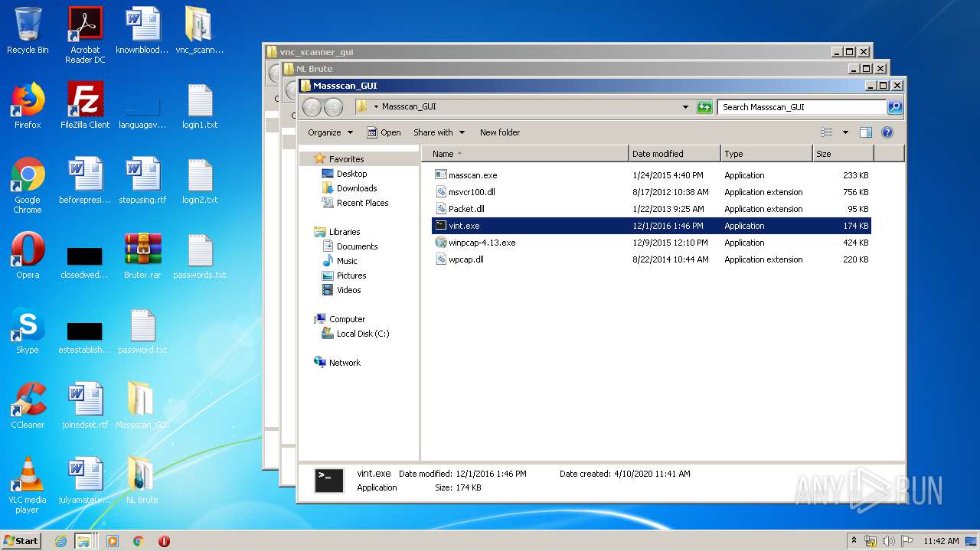This screenshot has width=980, height=551.
Task: Open Videos library
Action: (x=341, y=290)
